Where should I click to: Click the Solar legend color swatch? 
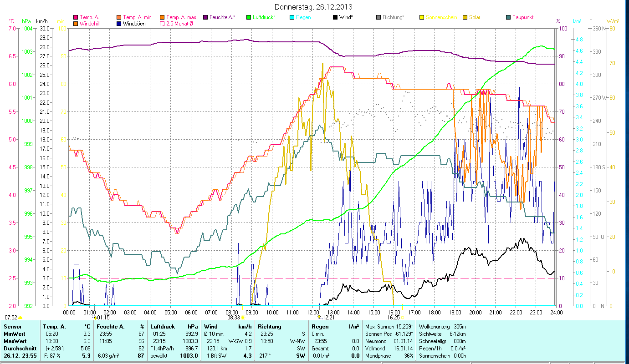point(465,17)
